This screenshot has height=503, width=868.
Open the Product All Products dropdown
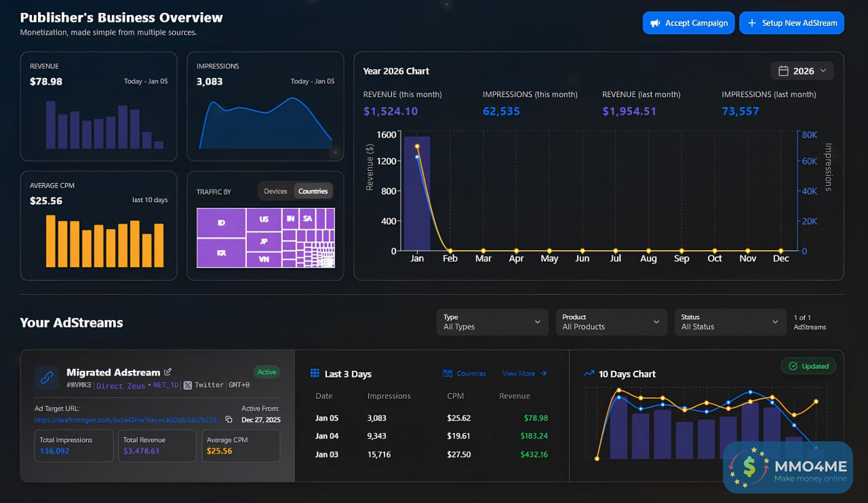611,322
